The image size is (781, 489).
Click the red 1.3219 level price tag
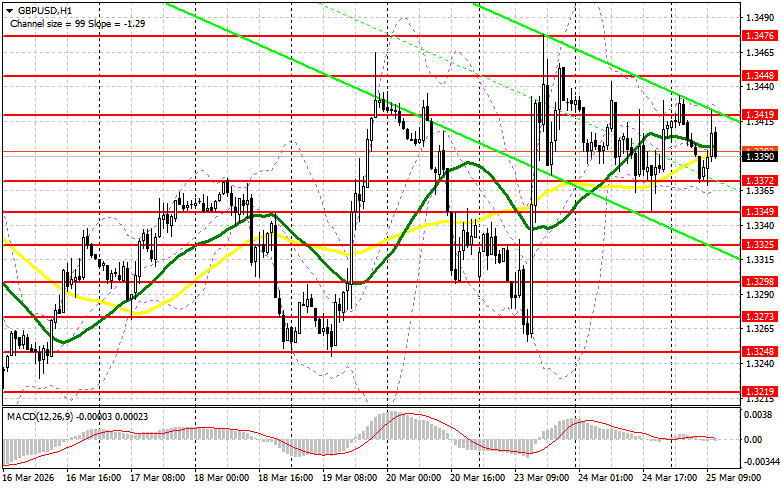[759, 392]
